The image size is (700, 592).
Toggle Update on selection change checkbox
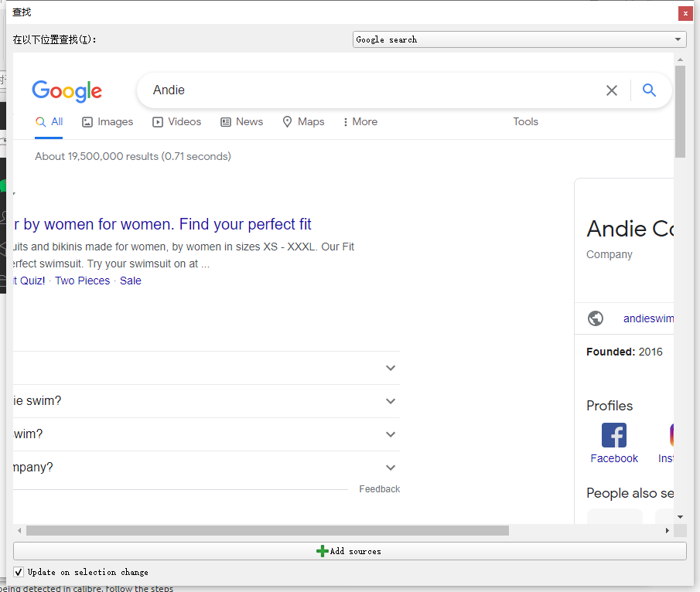[19, 572]
